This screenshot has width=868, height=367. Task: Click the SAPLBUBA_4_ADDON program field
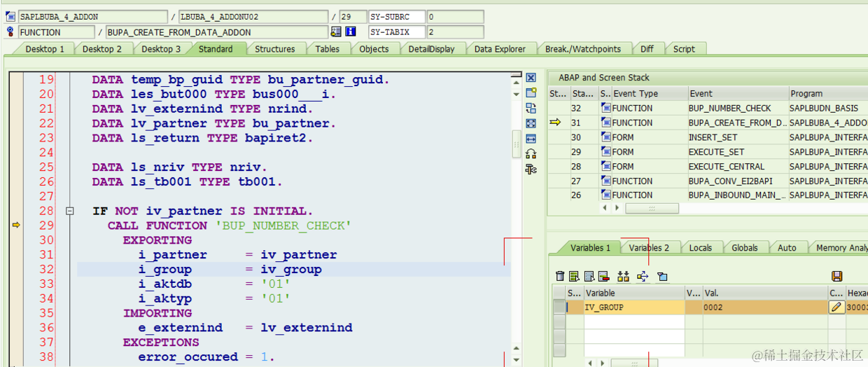click(x=92, y=17)
